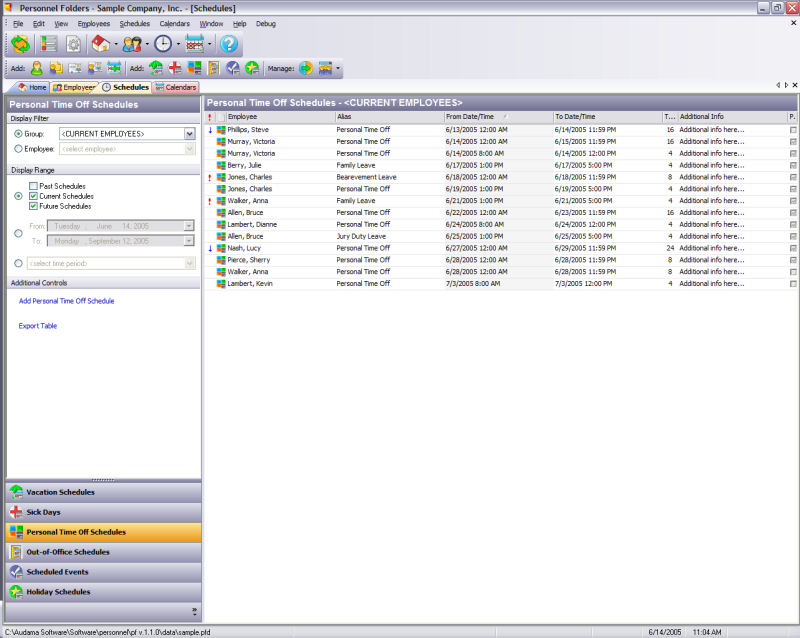Expand the navigation pane chevron below Holiday Schedules
800x638 pixels.
(x=194, y=611)
